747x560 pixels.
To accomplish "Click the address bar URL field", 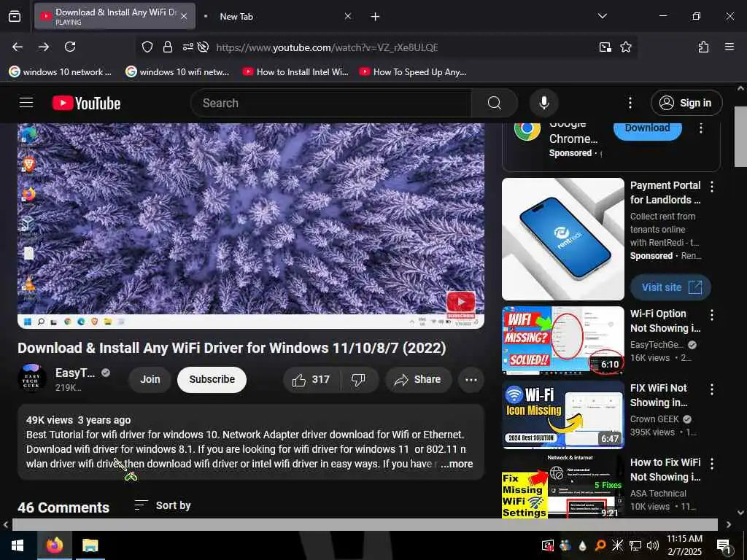I will point(327,47).
